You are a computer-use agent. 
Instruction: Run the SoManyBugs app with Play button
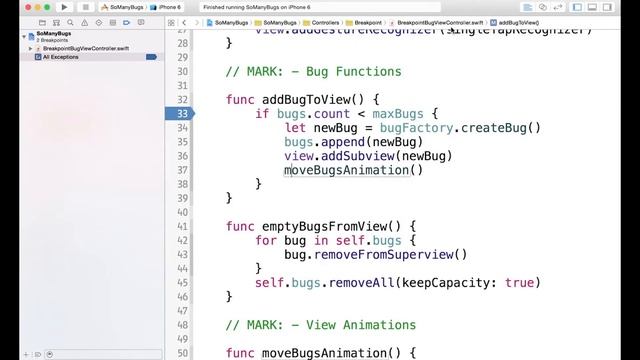tap(64, 7)
